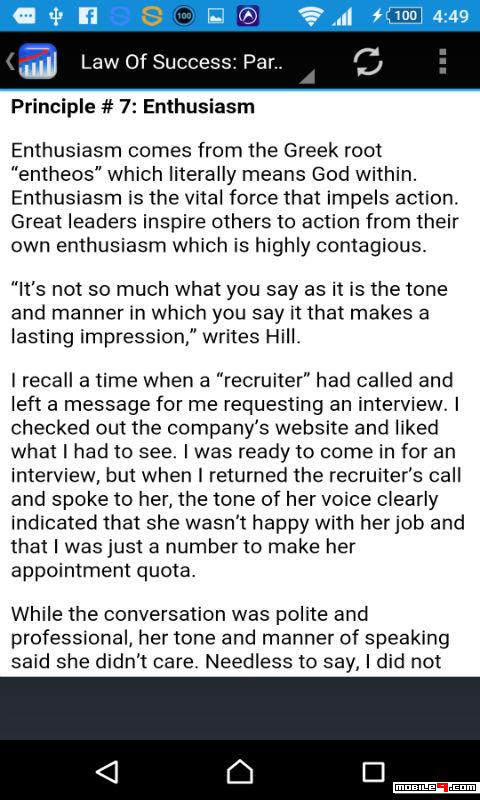Viewport: 480px width, 800px height.
Task: Tap the picture notification icon
Action: pyautogui.click(x=216, y=17)
